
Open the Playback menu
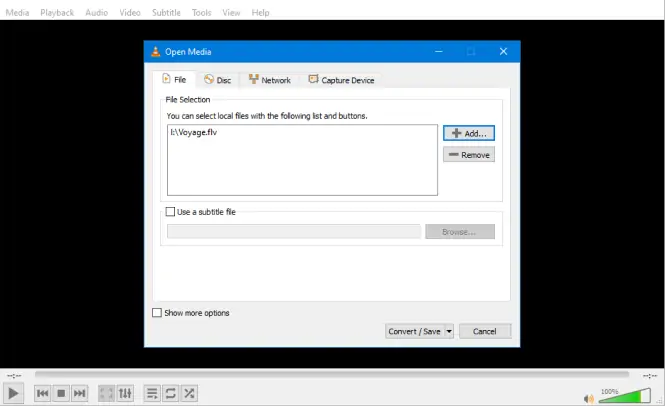point(57,13)
